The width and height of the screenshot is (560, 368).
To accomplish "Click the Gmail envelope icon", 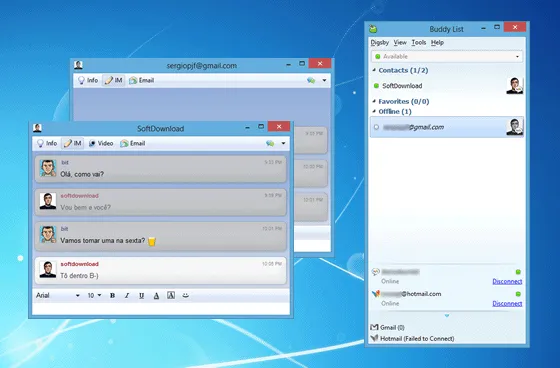I will tap(374, 327).
